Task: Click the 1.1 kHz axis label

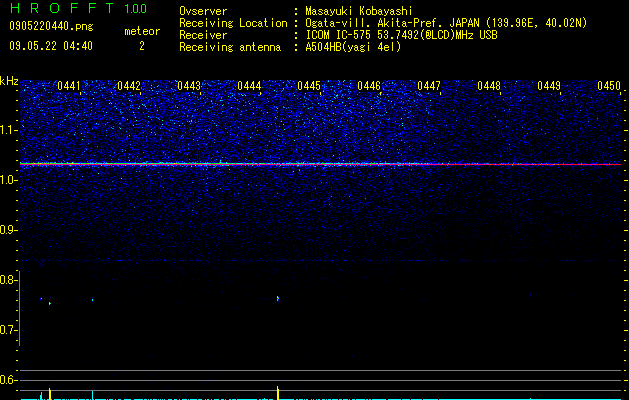Action: tap(8, 130)
